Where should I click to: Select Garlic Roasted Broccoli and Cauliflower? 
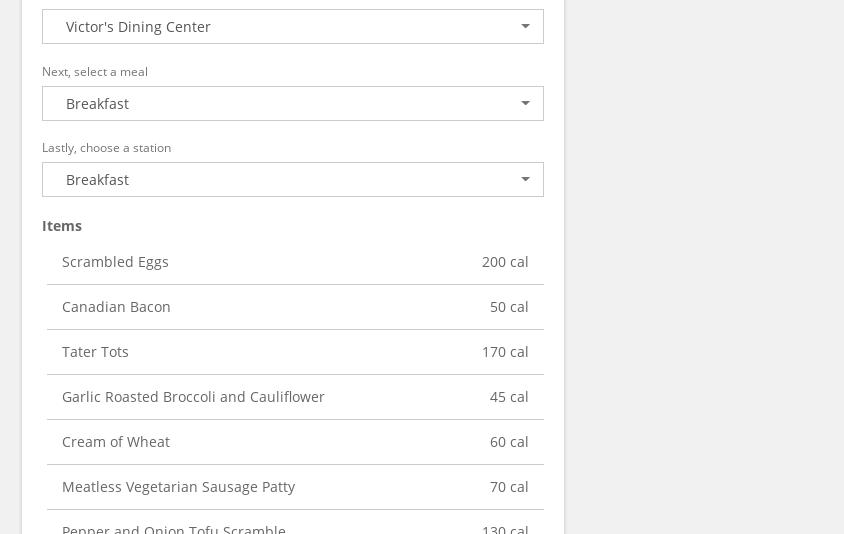pos(193,397)
